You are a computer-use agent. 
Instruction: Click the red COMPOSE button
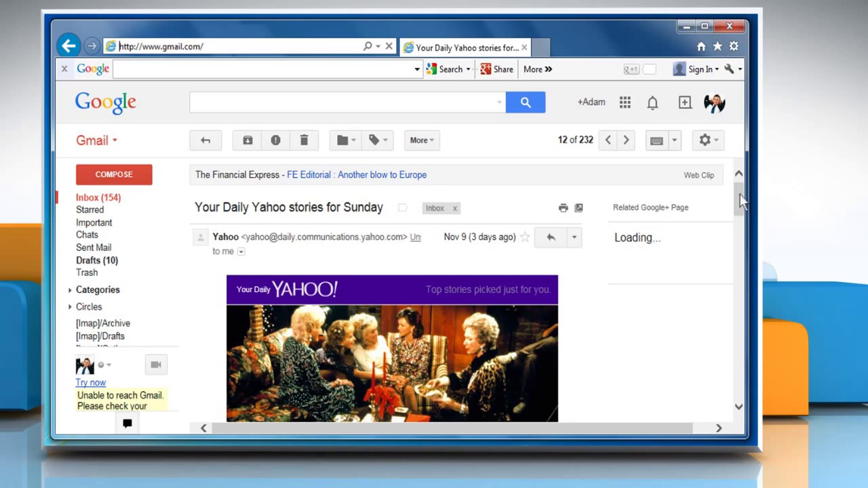[x=114, y=174]
